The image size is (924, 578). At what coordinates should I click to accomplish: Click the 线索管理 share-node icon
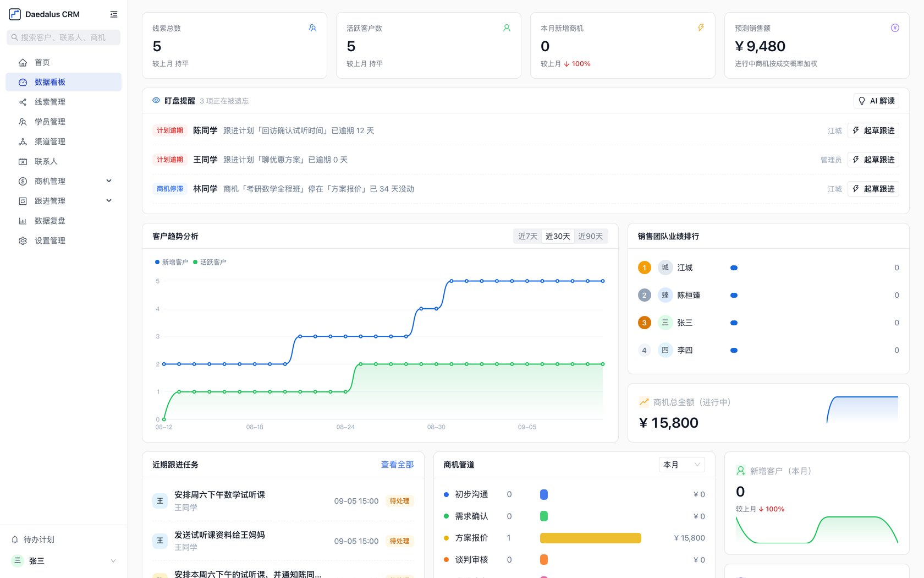click(23, 102)
